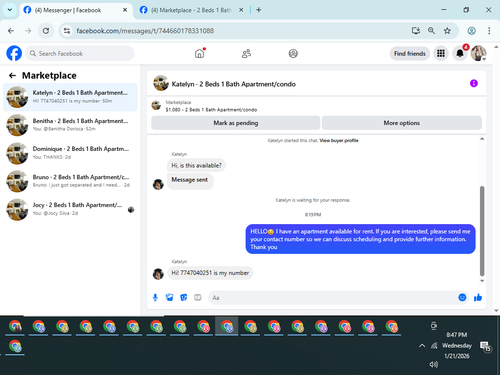500x375 pixels.
Task: Click install app icon in address bar
Action: tap(416, 31)
